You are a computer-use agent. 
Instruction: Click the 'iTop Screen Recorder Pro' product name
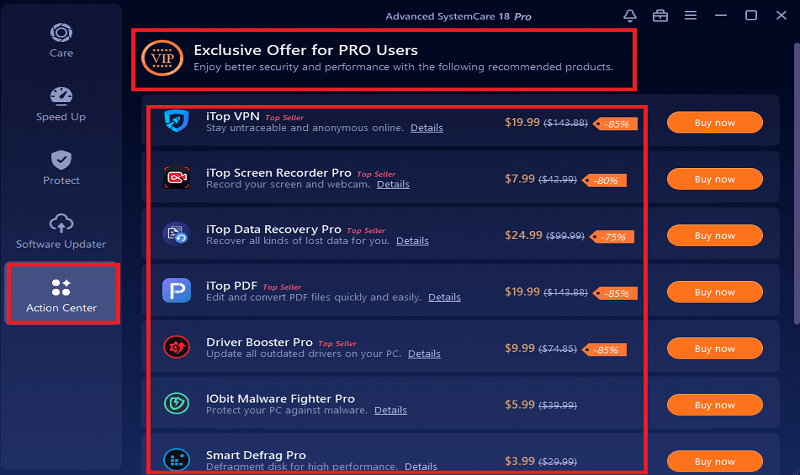[279, 173]
